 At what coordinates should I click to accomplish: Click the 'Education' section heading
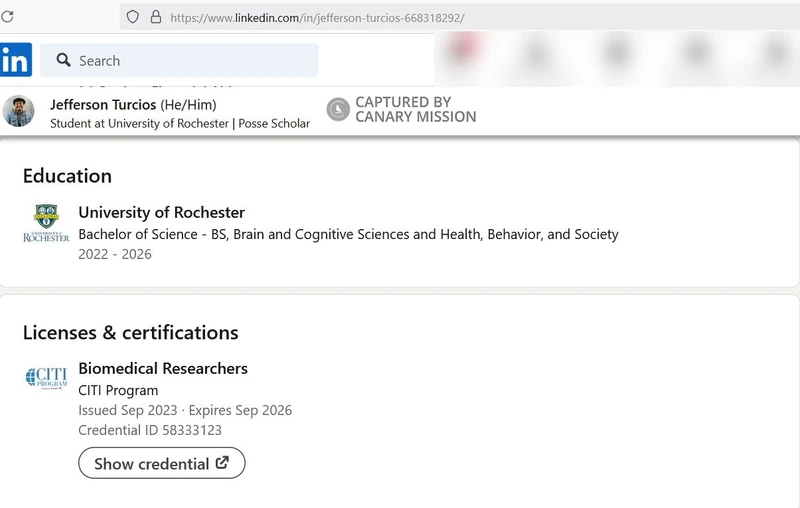[67, 176]
